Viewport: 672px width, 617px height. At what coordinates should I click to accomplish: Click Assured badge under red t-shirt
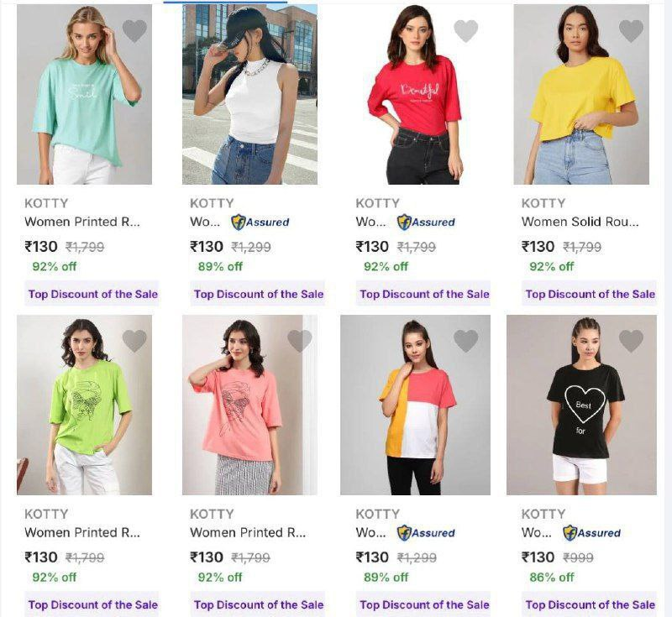coord(426,222)
